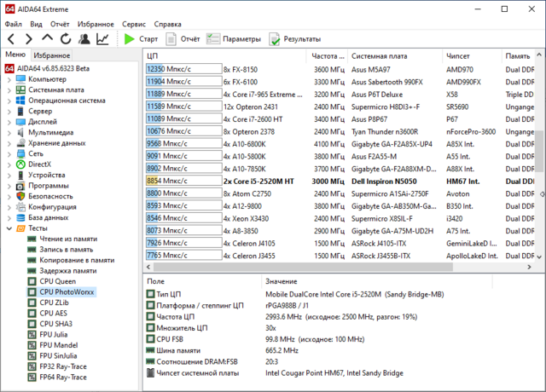This screenshot has height=392, width=546.
Task: Select FPU Julia test in tree
Action: click(56, 334)
